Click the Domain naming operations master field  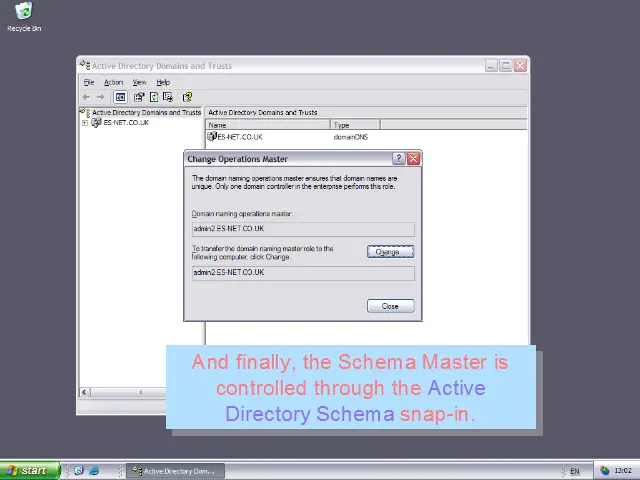tap(303, 229)
